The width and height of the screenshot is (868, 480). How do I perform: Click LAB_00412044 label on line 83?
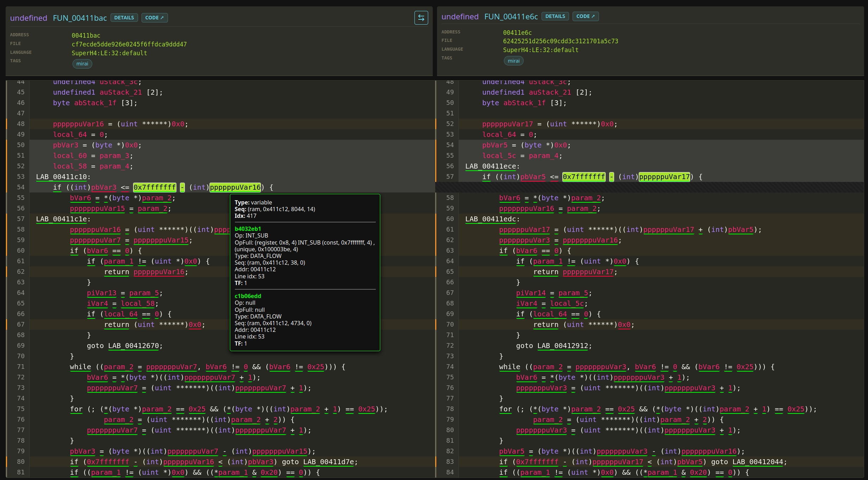(x=757, y=462)
